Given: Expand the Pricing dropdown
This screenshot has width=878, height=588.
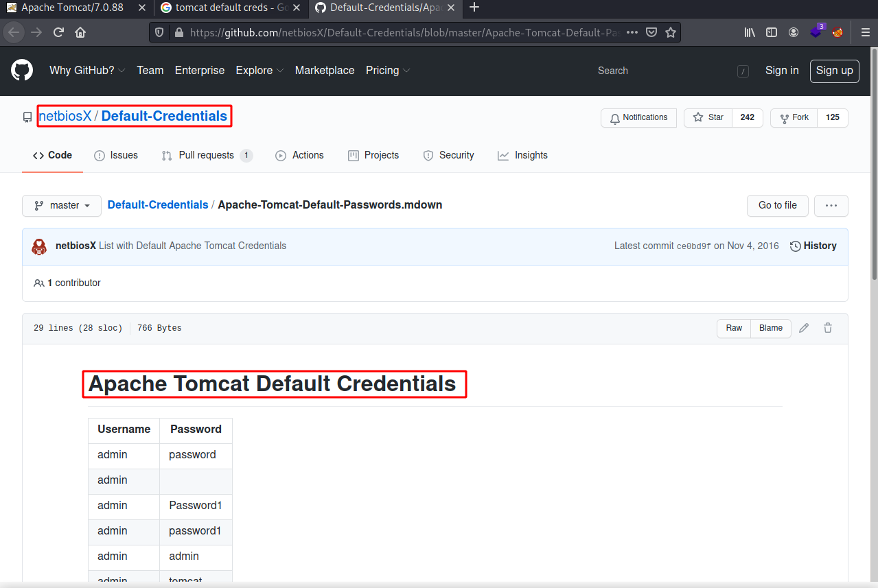Looking at the screenshot, I should (388, 70).
